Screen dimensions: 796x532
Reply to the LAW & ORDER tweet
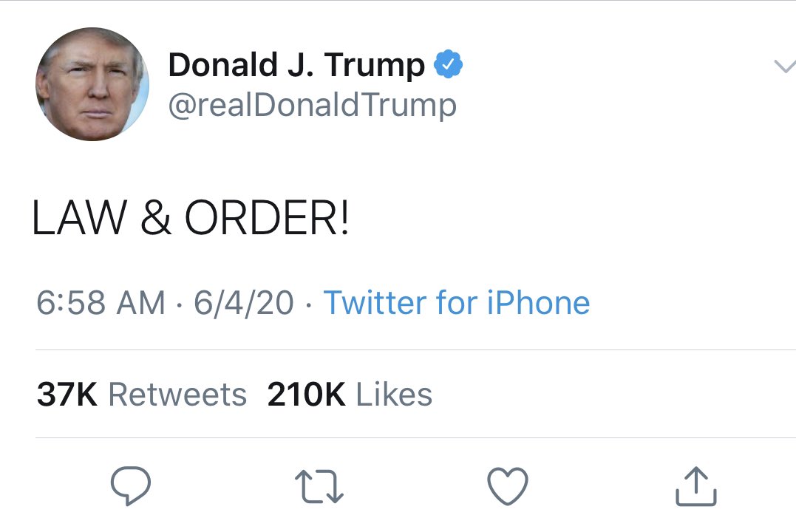coord(131,486)
